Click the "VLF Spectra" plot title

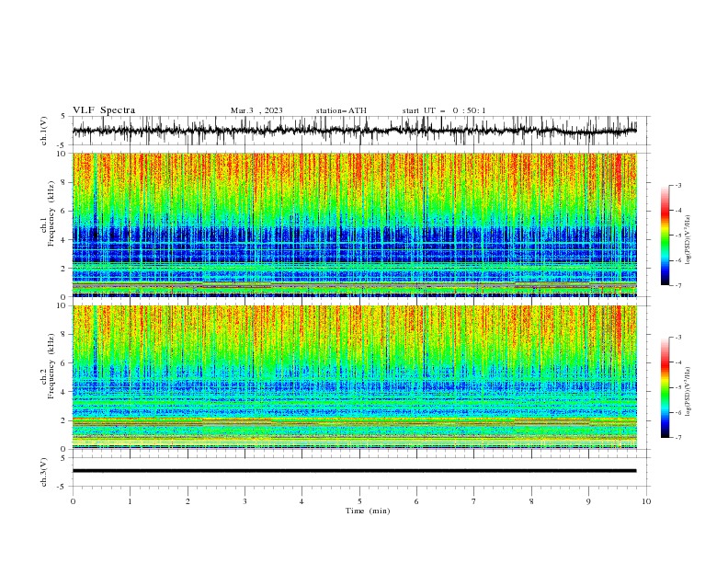(x=104, y=110)
